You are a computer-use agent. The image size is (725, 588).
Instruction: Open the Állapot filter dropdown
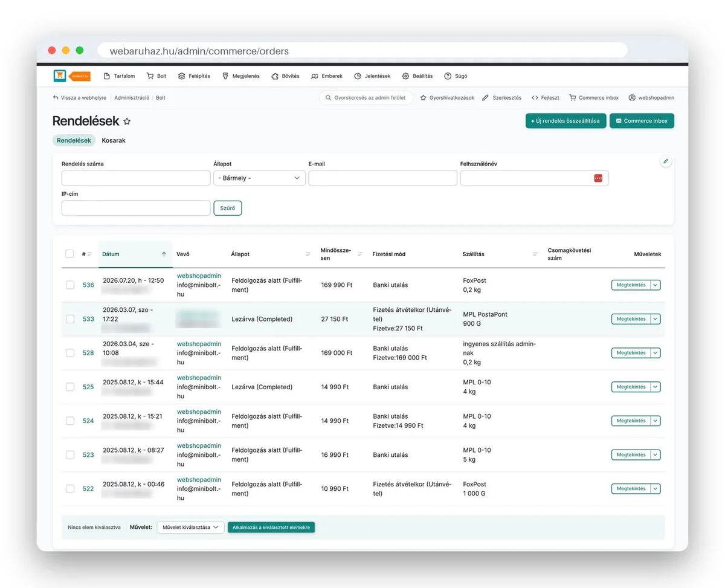(x=259, y=178)
